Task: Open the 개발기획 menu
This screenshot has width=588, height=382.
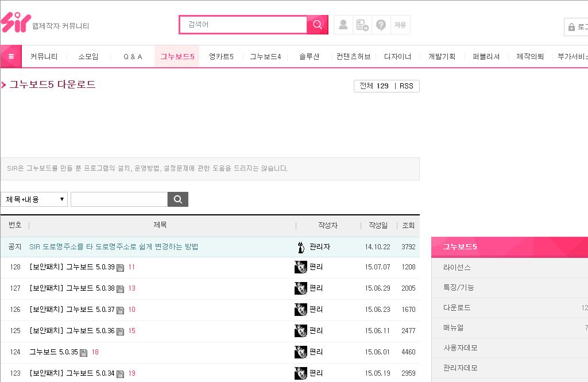Action: (442, 57)
